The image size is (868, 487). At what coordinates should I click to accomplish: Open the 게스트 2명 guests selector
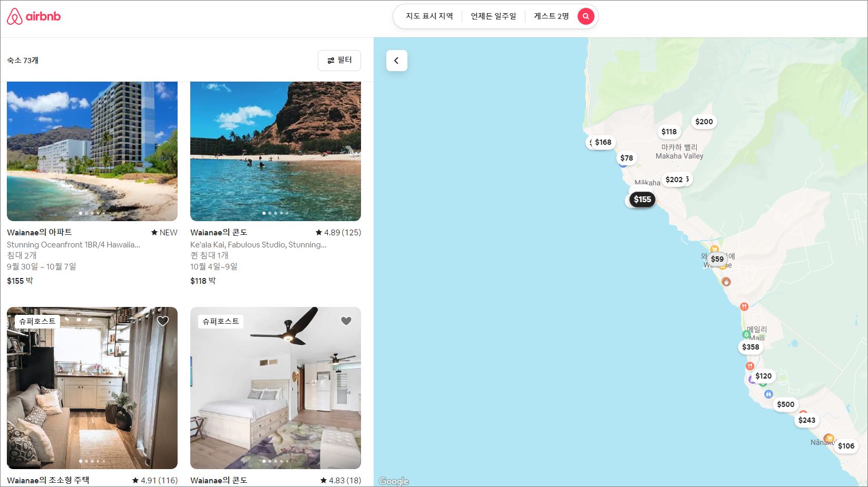pyautogui.click(x=551, y=16)
